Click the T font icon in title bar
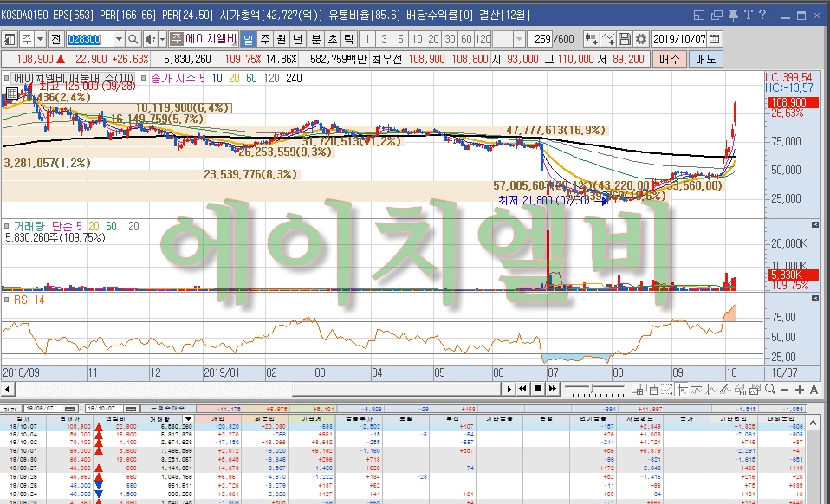Image resolution: width=830 pixels, height=504 pixels. point(748,15)
